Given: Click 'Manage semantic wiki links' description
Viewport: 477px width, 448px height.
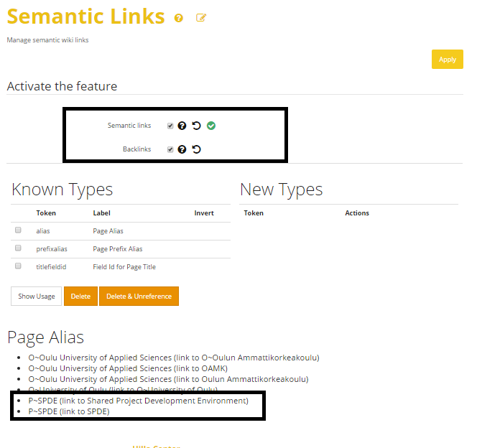Looking at the screenshot, I should [x=47, y=40].
